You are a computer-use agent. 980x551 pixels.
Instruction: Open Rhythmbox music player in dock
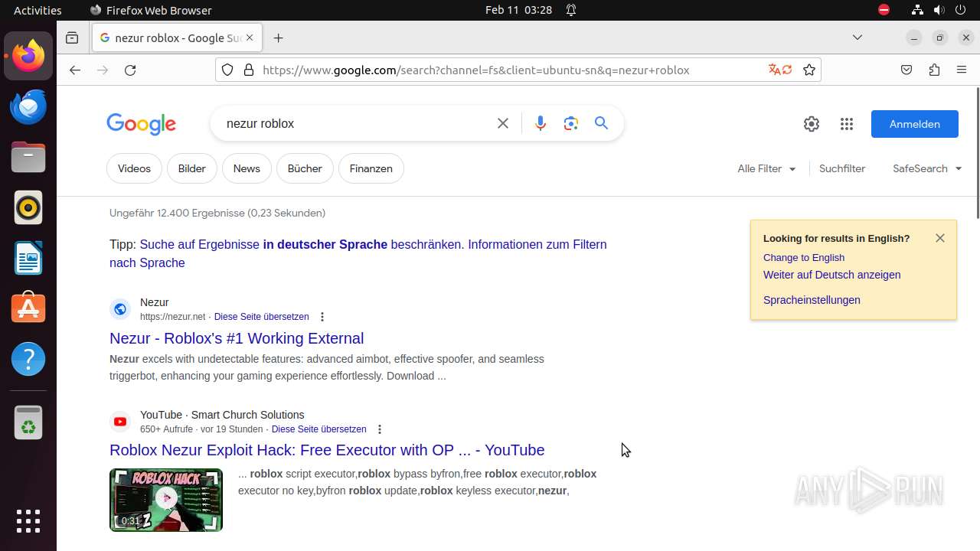tap(28, 207)
